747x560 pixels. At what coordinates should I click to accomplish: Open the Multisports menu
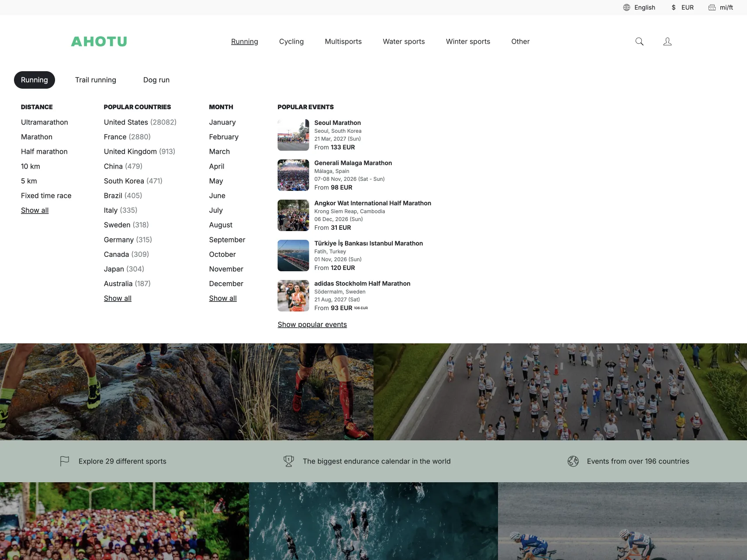(x=343, y=41)
